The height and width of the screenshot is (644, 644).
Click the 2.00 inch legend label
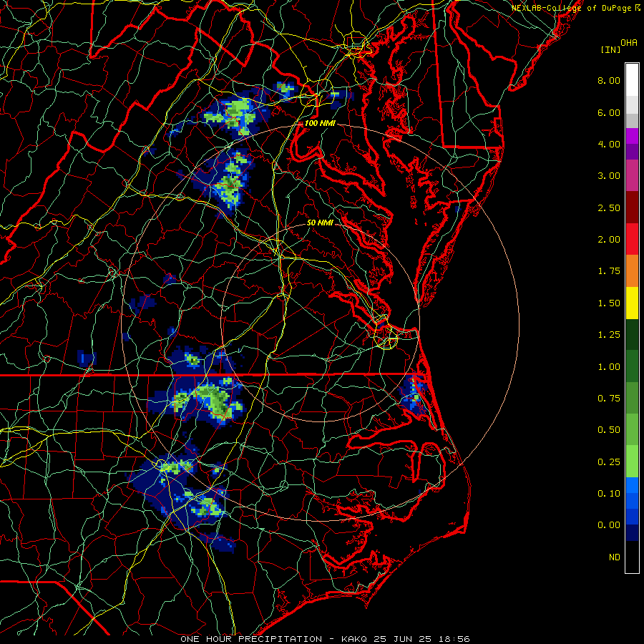(609, 240)
